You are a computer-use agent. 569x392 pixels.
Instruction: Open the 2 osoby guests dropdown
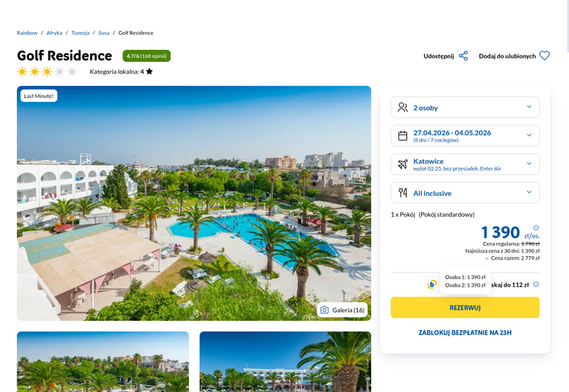[x=465, y=107]
